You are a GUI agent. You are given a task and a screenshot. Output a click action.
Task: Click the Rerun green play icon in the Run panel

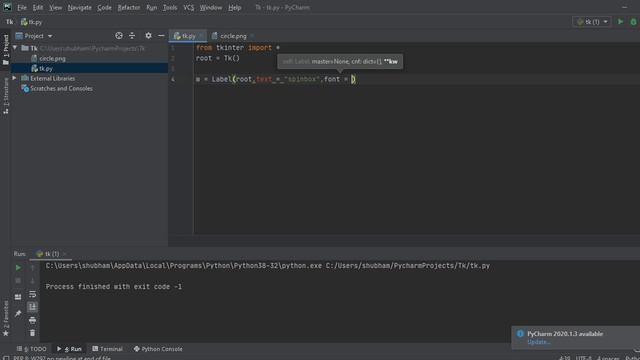[x=18, y=268]
